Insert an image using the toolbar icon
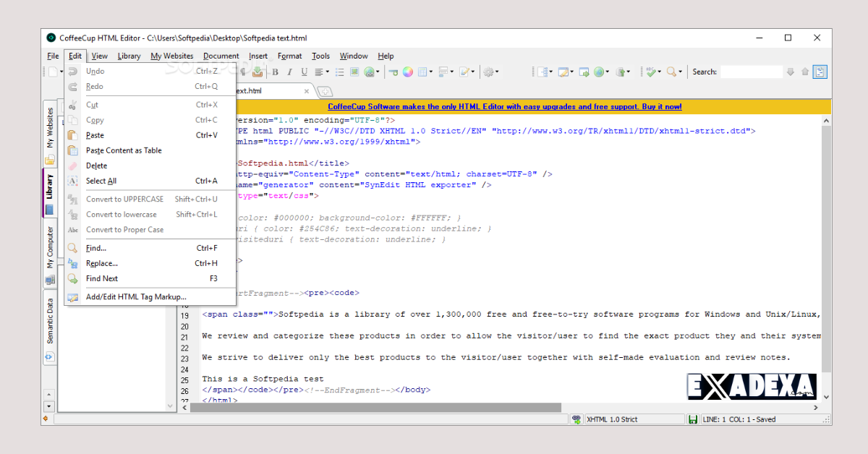The image size is (868, 454). [x=354, y=72]
